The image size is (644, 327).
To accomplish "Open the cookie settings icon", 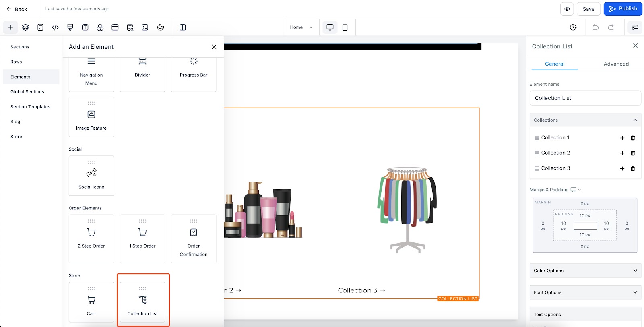I will pyautogui.click(x=161, y=27).
